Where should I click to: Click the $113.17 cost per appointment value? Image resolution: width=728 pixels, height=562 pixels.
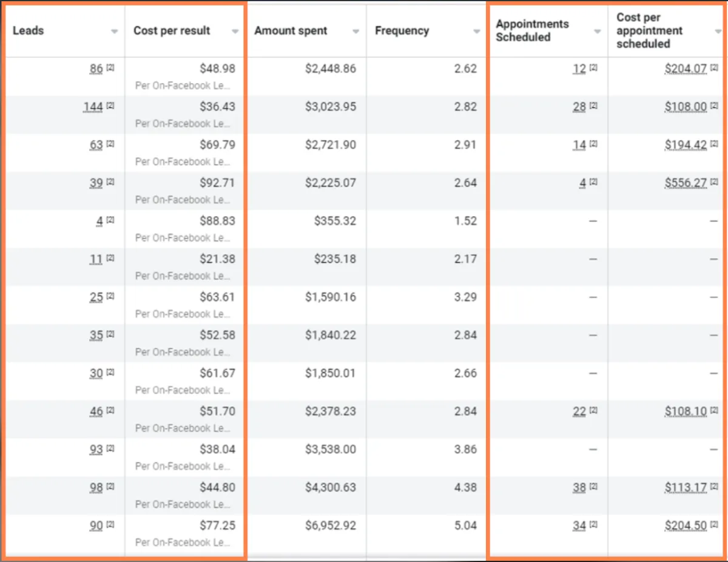pos(686,488)
